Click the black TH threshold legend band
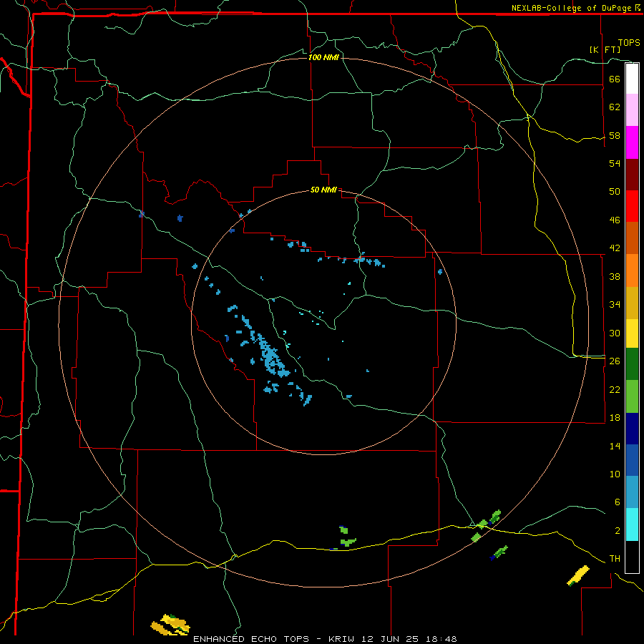This screenshot has height=644, width=644. coord(632,557)
